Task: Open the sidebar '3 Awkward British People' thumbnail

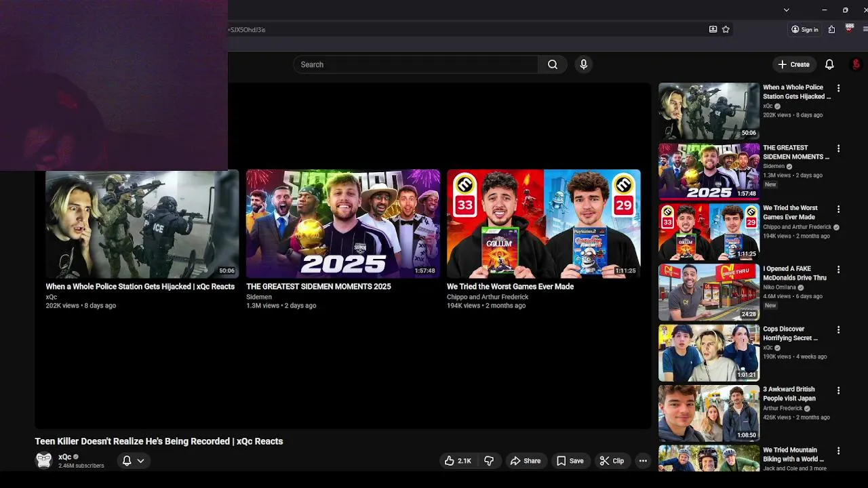Action: coord(709,413)
